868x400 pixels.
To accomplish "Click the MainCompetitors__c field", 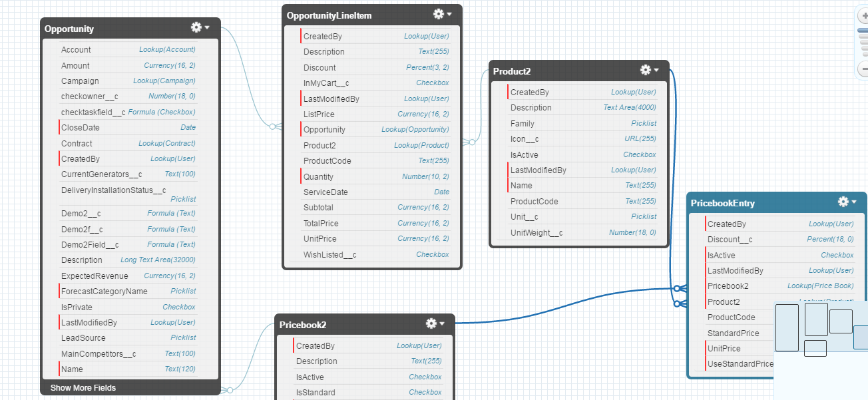I will [x=128, y=353].
